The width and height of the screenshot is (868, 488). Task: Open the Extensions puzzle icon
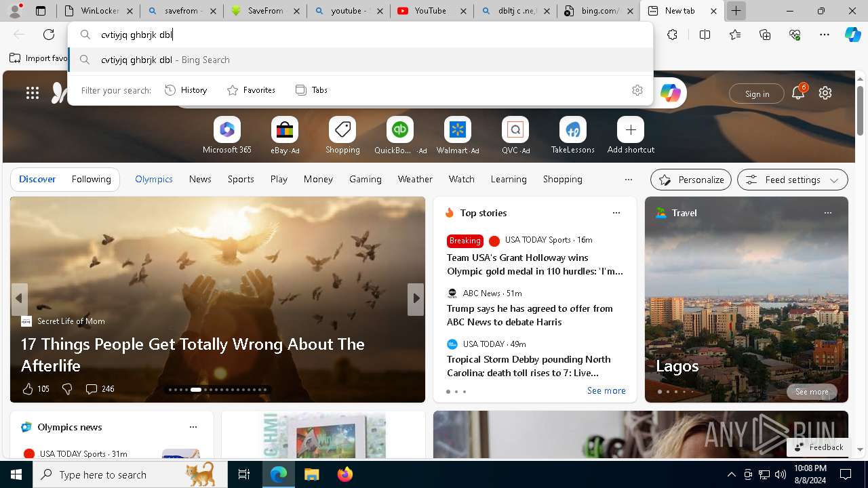coord(672,35)
